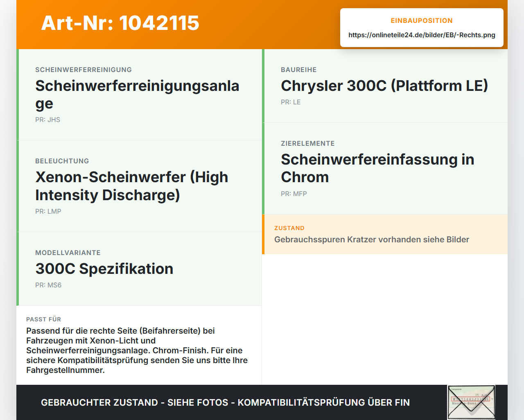Click the ZUSTAND label
Viewport: 524px width, 420px height.
pos(289,228)
